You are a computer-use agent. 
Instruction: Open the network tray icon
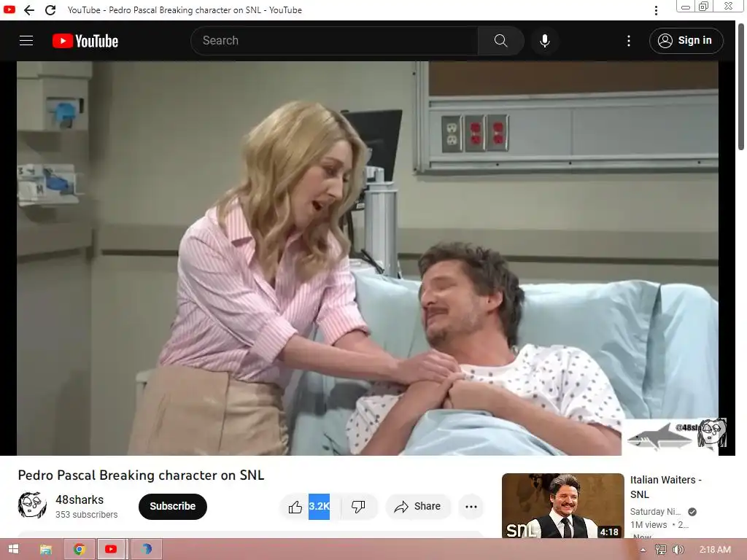point(661,550)
